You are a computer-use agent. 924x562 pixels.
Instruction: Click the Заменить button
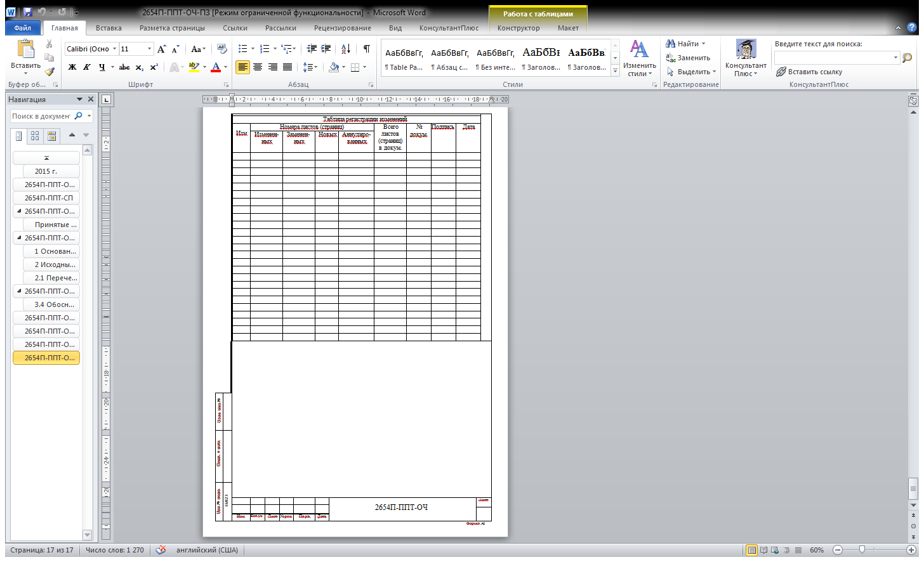688,58
